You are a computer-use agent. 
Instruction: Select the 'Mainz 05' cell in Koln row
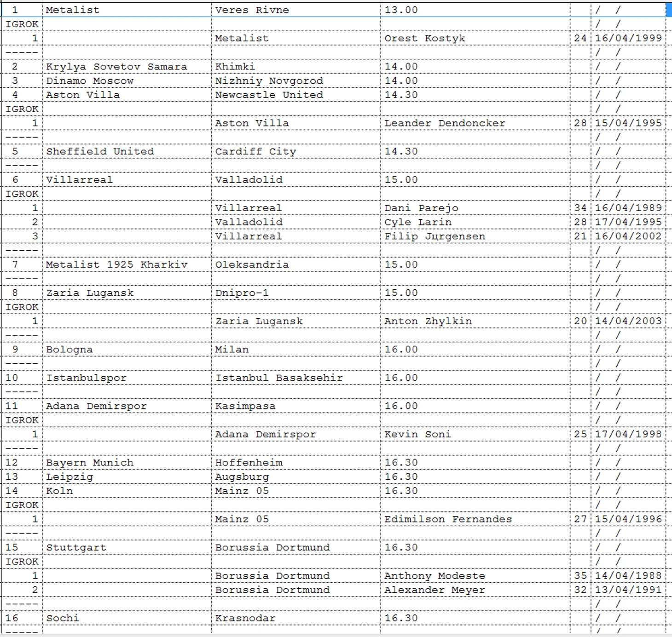point(296,491)
